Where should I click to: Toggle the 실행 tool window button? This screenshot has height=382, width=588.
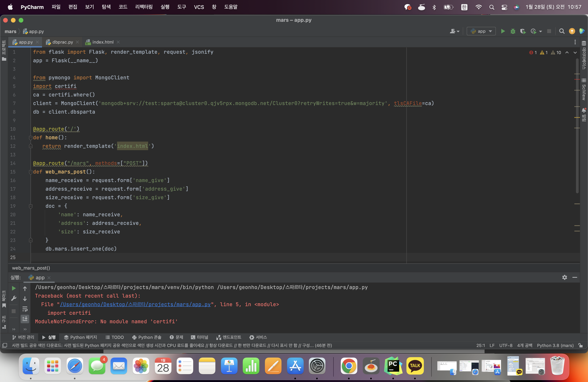[x=49, y=337]
